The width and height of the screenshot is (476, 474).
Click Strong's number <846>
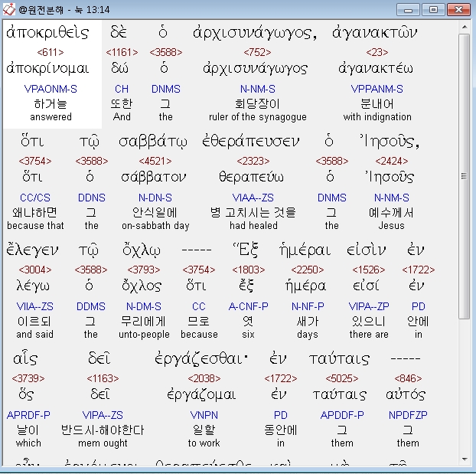(x=408, y=378)
